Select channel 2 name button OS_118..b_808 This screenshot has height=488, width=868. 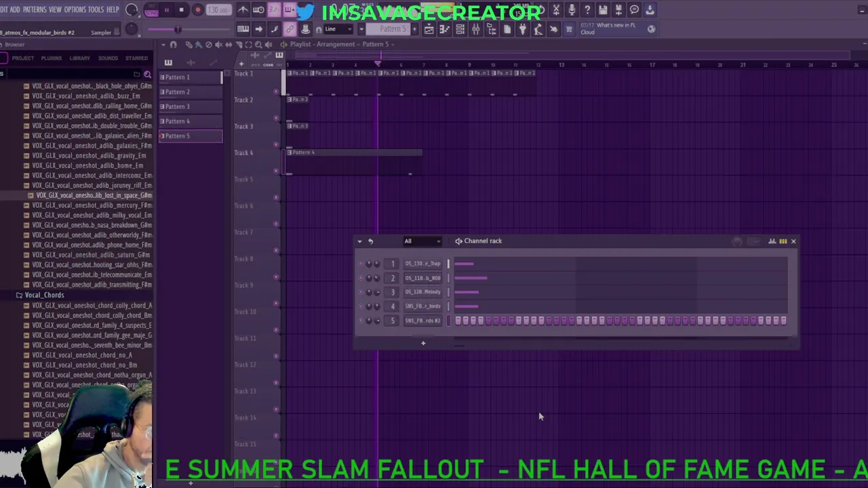423,278
